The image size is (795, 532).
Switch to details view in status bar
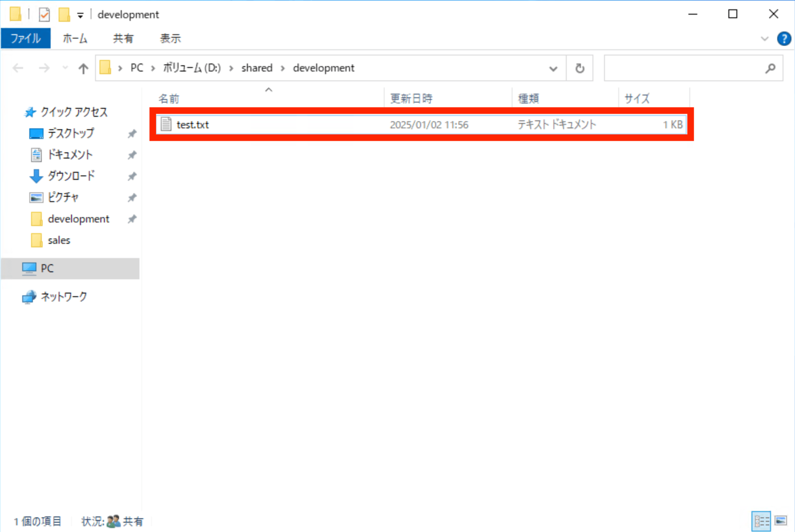click(761, 521)
